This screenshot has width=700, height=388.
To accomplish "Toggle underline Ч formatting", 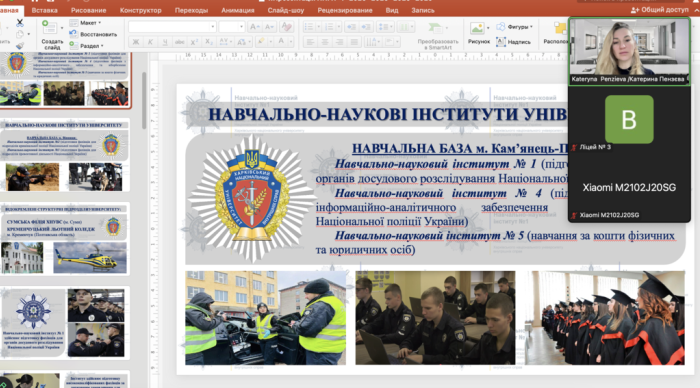I will tap(165, 42).
